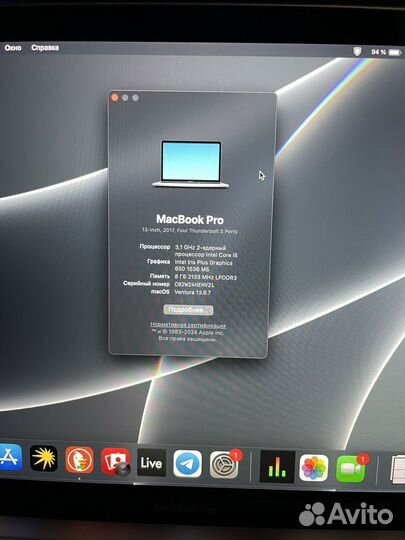The image size is (405, 540).
Task: Minimize the About This Mac window
Action: pos(125,98)
